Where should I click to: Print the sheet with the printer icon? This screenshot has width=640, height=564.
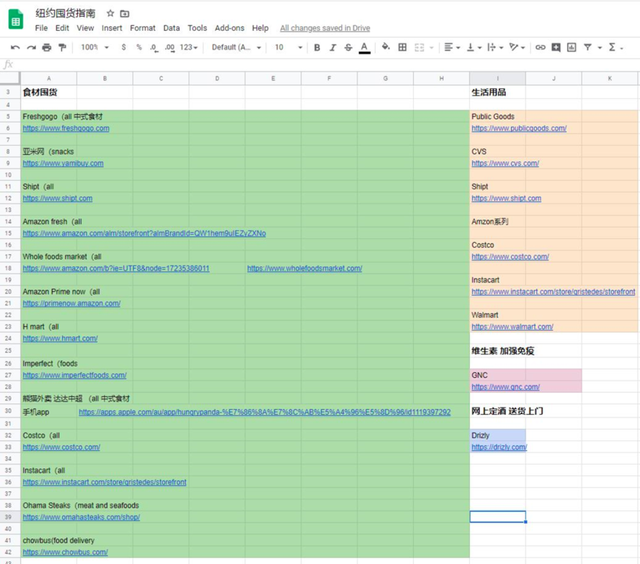pyautogui.click(x=47, y=47)
